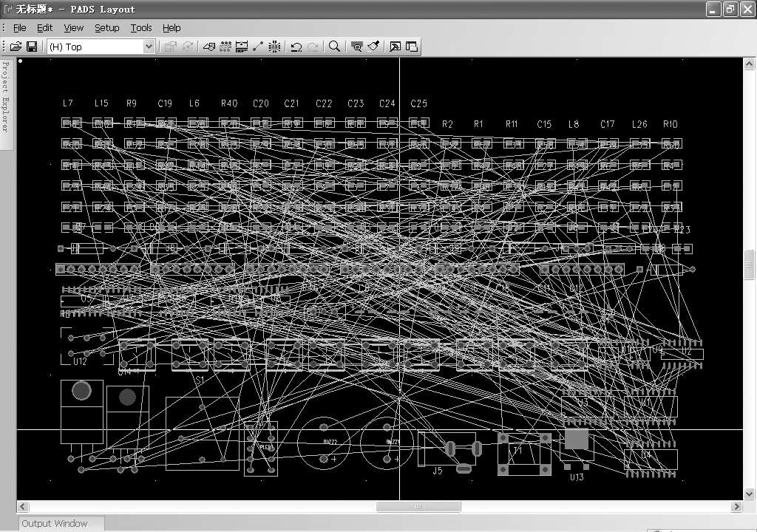Select the L26 reference designator label

[x=639, y=124]
